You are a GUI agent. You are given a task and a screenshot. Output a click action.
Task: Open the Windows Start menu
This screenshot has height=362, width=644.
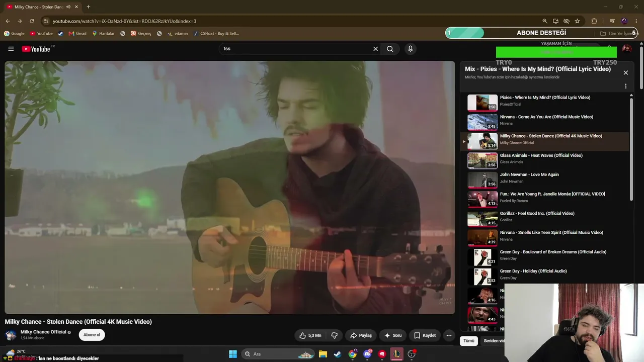coord(232,354)
